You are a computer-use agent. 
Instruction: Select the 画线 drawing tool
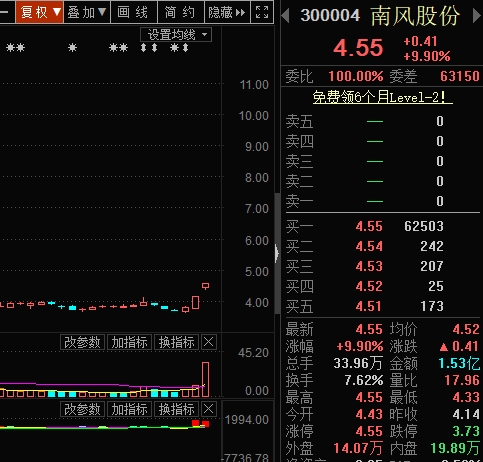(133, 12)
